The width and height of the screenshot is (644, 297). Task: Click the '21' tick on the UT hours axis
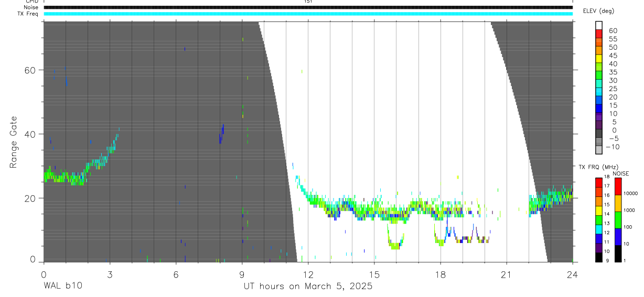click(506, 274)
